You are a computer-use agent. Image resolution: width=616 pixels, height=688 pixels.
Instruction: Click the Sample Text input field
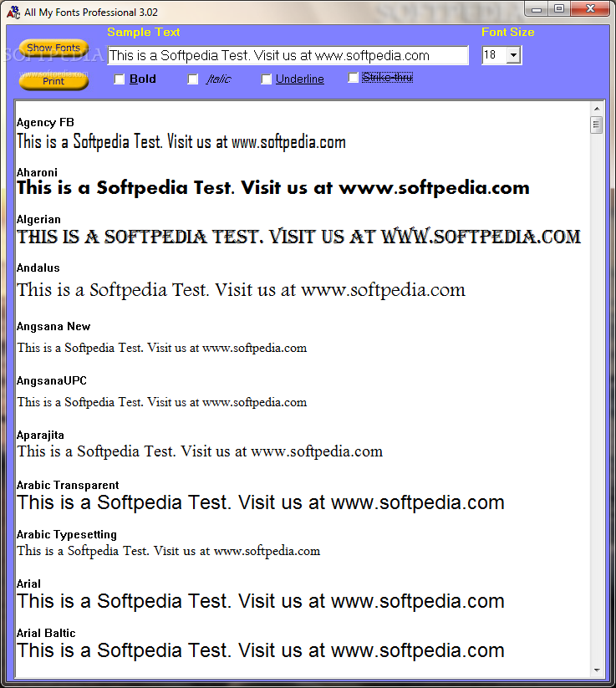[x=288, y=55]
